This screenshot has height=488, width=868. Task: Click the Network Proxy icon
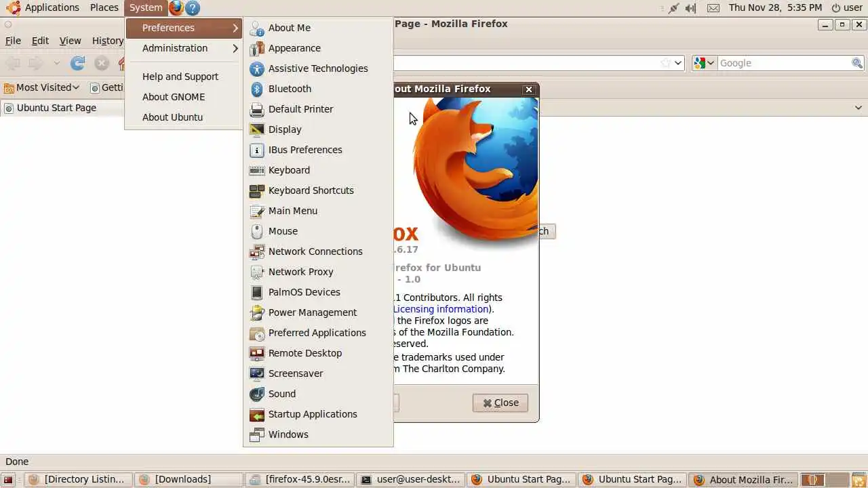[256, 272]
